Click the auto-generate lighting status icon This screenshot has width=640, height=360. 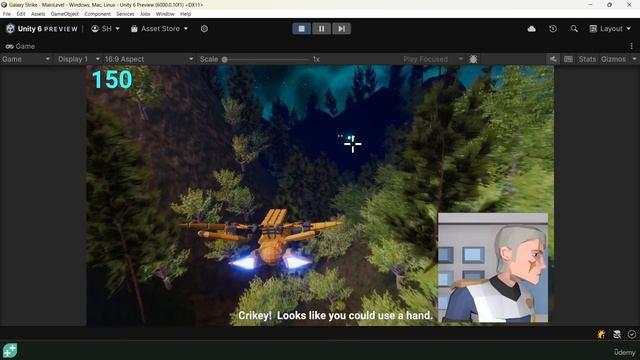pyautogui.click(x=601, y=334)
